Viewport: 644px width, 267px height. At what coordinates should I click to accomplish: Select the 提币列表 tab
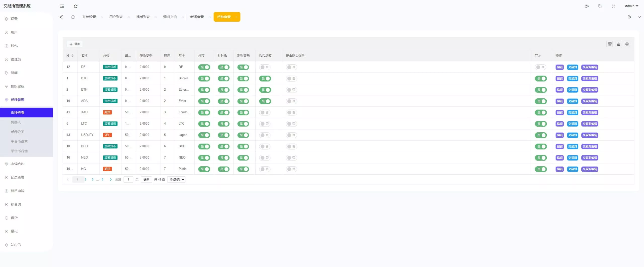pyautogui.click(x=142, y=17)
